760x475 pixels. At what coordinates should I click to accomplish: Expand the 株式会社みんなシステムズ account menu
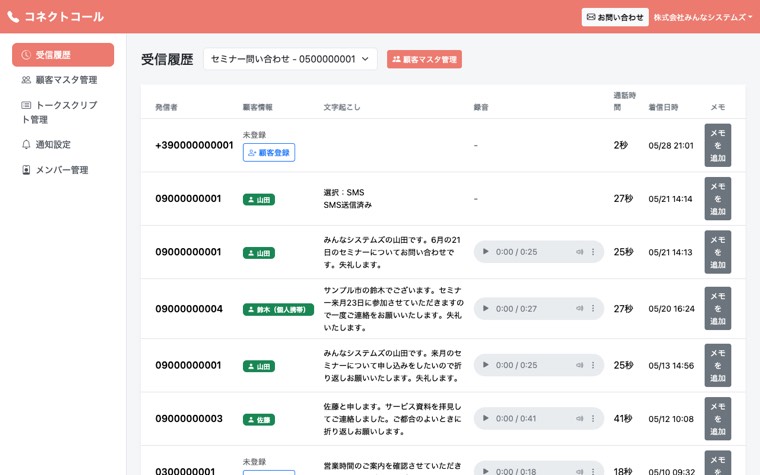point(703,17)
